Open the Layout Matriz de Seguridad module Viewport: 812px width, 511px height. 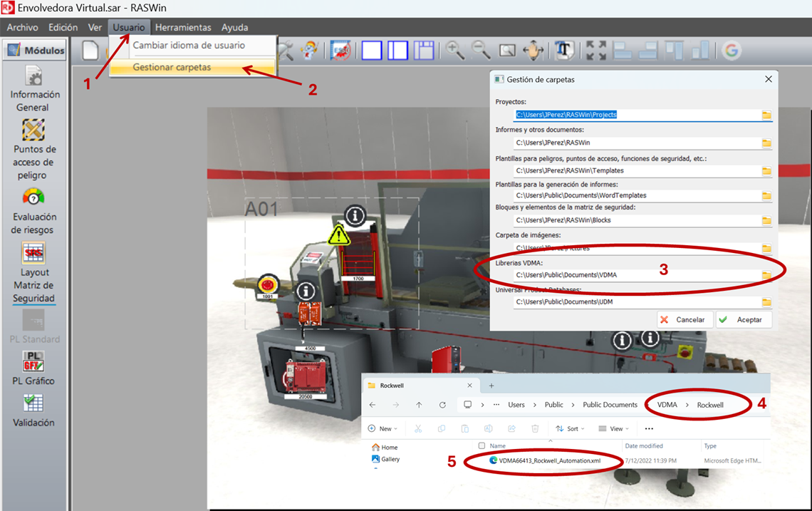[x=34, y=272]
